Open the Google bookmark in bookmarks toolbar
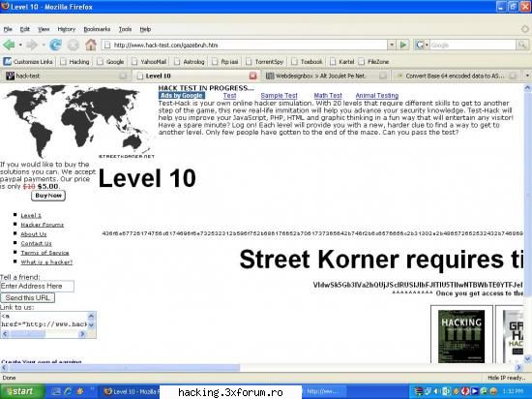 (x=110, y=62)
